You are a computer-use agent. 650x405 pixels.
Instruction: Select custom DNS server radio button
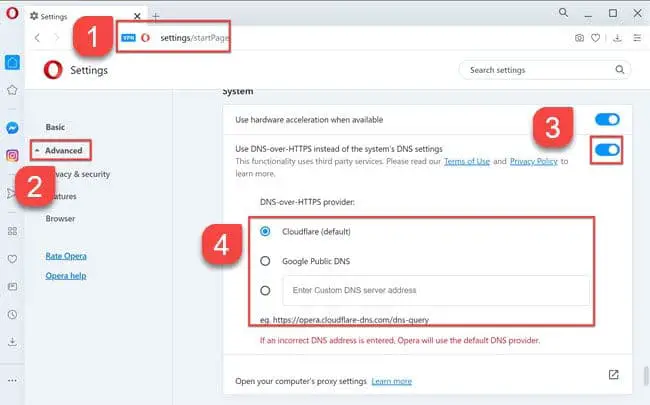(x=265, y=291)
